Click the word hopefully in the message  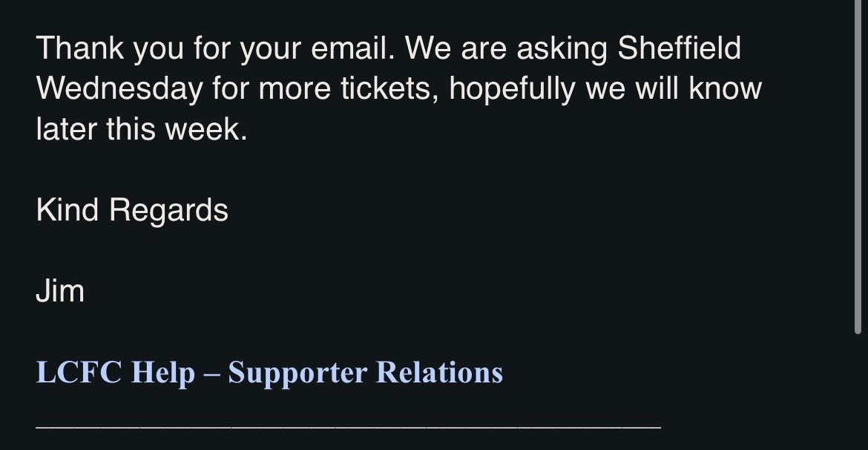(512, 90)
